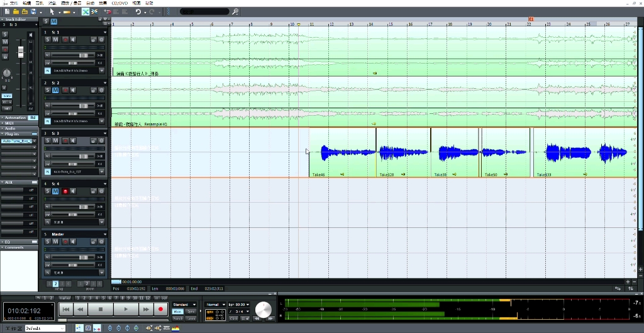This screenshot has width=644, height=333.
Task: Open the 文件 menu
Action: (x=14, y=3)
